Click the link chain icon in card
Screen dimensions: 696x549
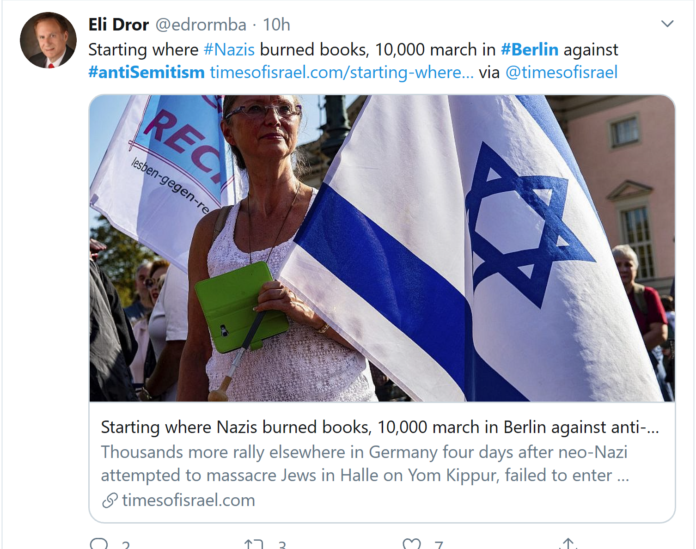click(109, 501)
